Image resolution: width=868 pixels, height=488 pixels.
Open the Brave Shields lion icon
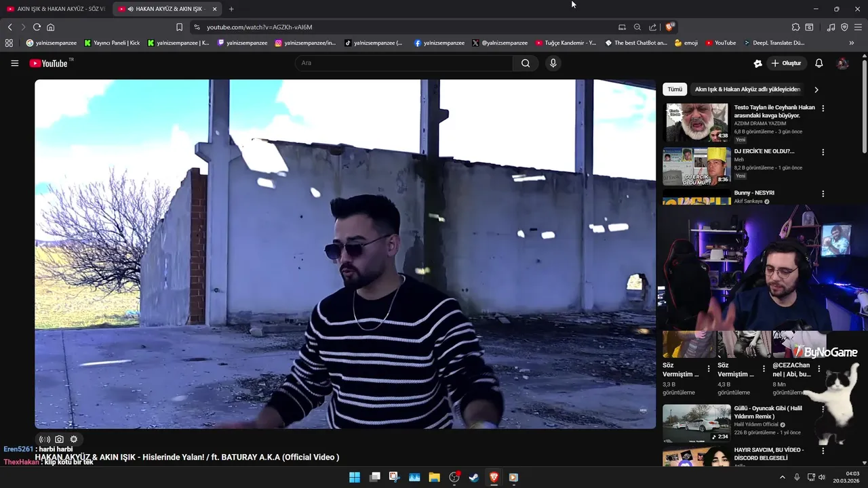coord(669,27)
